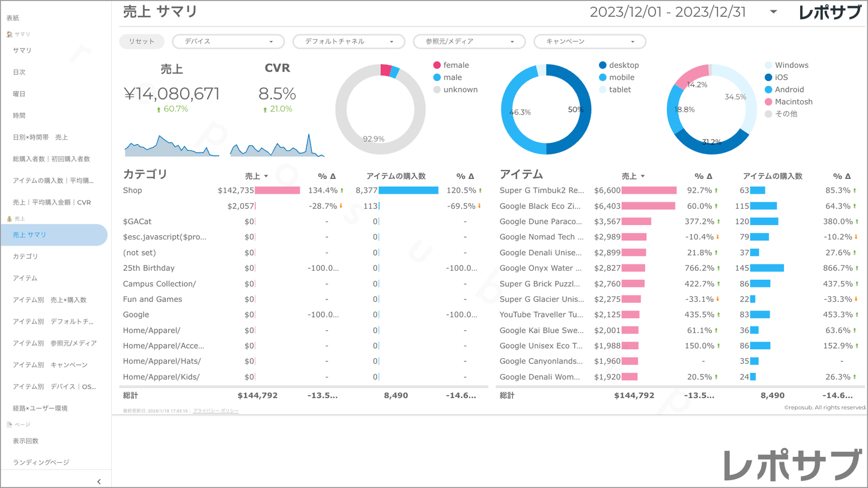
Task: Click the Macintosh legend dot icon
Action: [768, 102]
